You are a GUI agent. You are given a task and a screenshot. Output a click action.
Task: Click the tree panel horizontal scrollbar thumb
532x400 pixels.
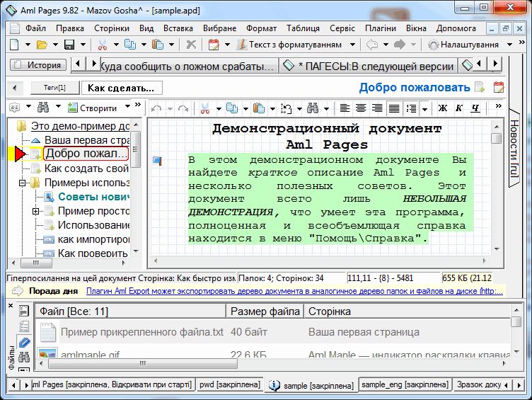[36, 263]
